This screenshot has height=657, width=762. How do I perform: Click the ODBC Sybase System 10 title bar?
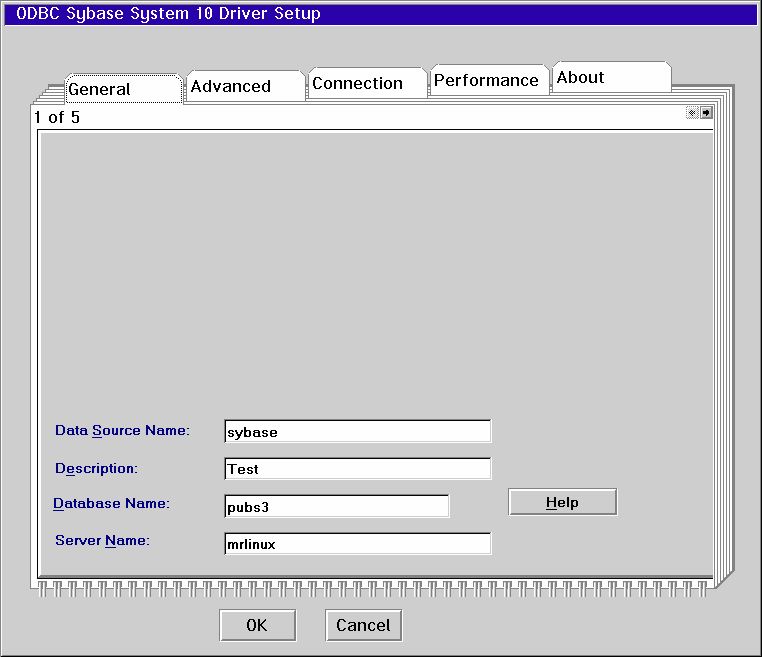(381, 14)
